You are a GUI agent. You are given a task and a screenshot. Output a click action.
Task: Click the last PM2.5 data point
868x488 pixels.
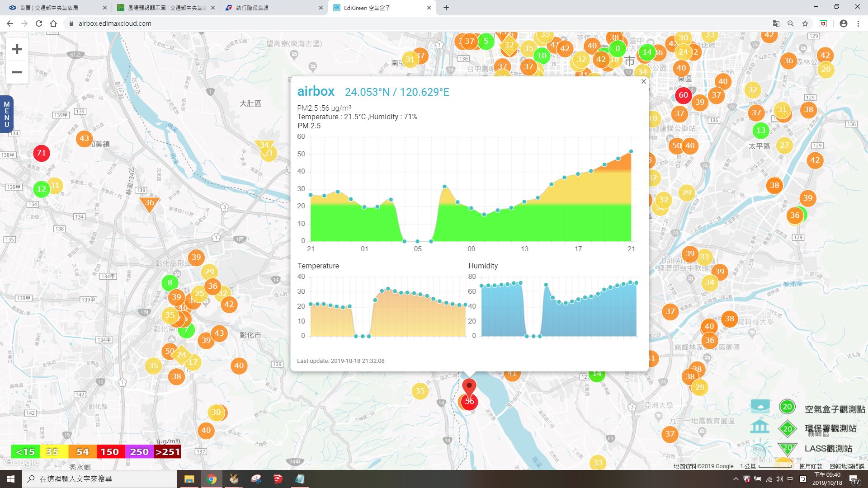point(631,151)
